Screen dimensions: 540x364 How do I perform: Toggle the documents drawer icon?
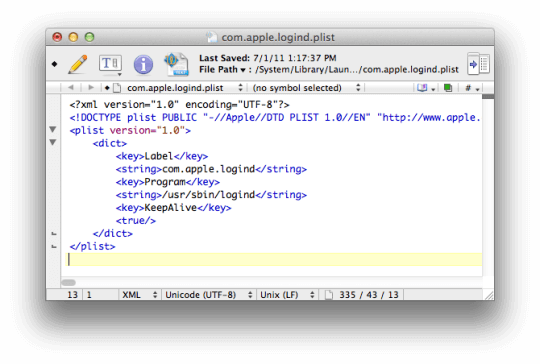[x=478, y=64]
